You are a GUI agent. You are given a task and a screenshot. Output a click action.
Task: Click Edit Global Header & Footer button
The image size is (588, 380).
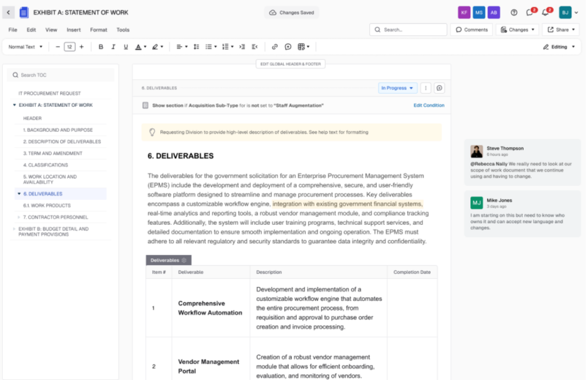(x=290, y=64)
